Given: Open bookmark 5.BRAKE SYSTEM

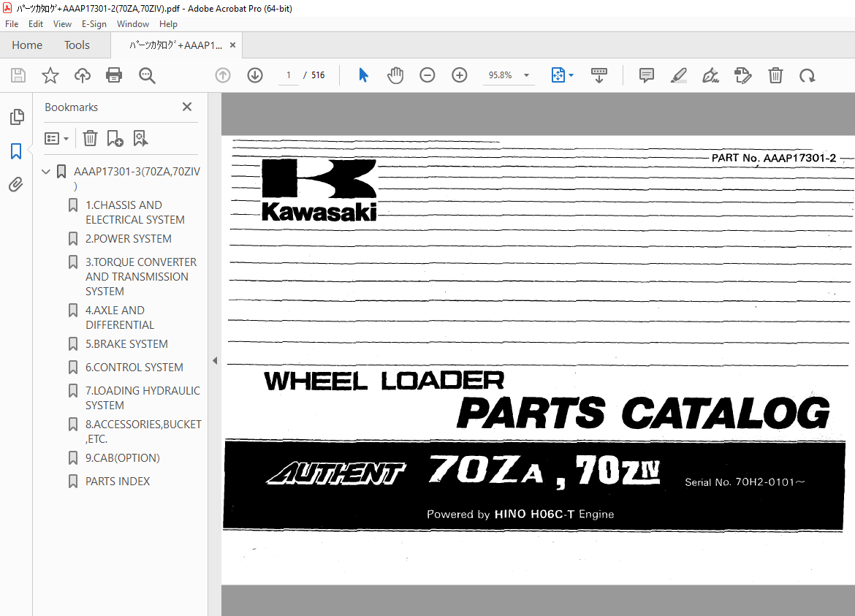Looking at the screenshot, I should 126,344.
